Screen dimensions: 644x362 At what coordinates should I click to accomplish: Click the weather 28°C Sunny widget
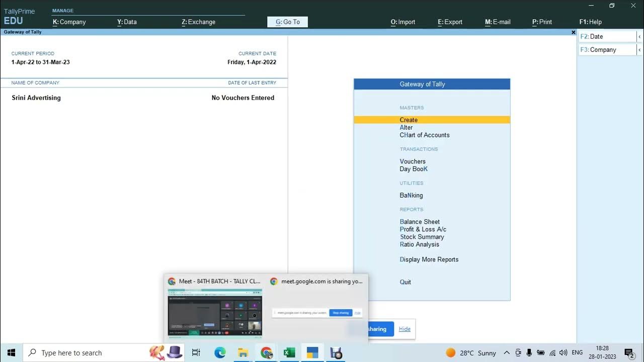click(471, 353)
